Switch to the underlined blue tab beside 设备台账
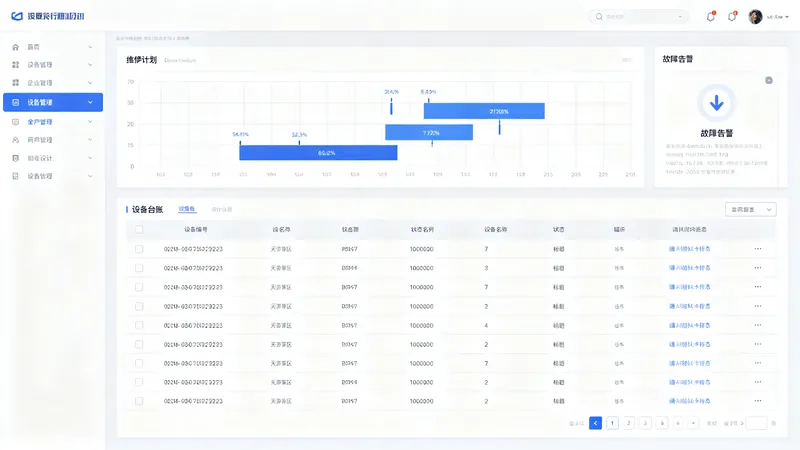This screenshot has height=450, width=800. click(187, 209)
